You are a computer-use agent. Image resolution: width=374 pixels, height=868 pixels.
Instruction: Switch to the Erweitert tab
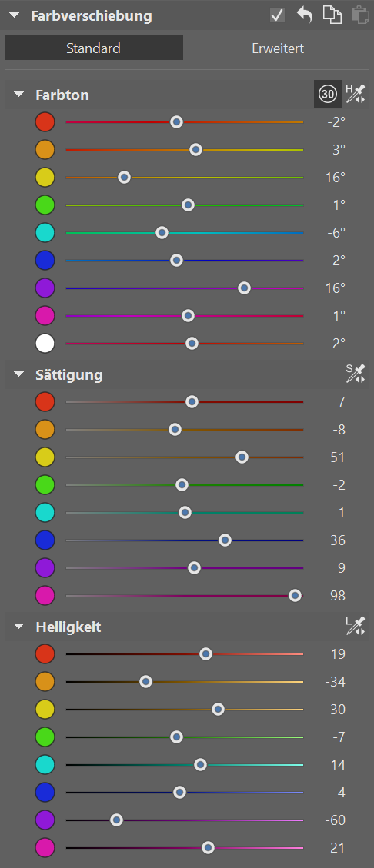pos(278,48)
